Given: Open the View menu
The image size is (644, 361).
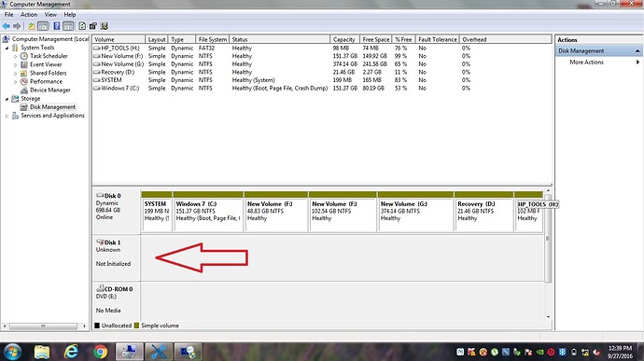Looking at the screenshot, I should [50, 14].
